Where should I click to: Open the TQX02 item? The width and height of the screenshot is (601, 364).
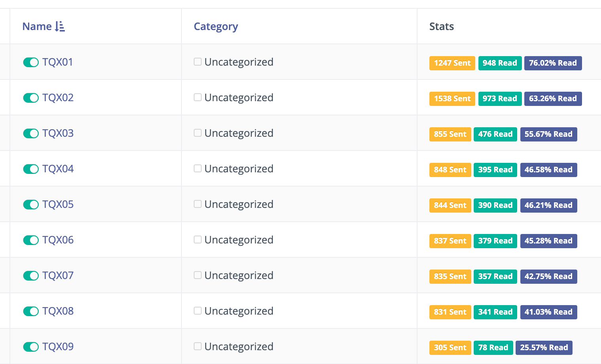(x=58, y=98)
